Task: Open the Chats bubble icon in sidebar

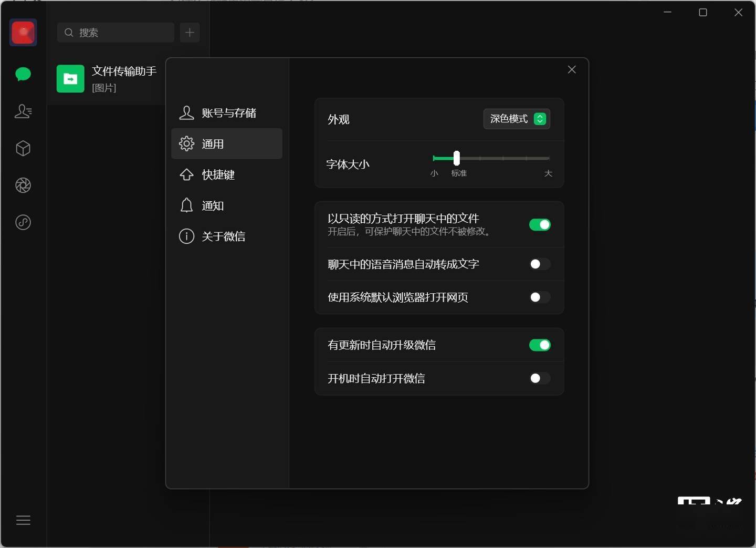Action: point(23,74)
